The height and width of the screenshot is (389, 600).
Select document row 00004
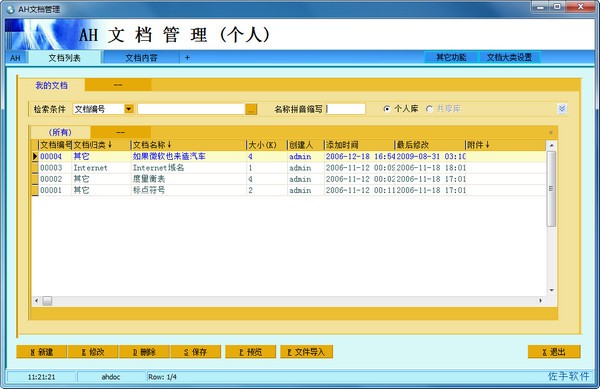click(289, 156)
